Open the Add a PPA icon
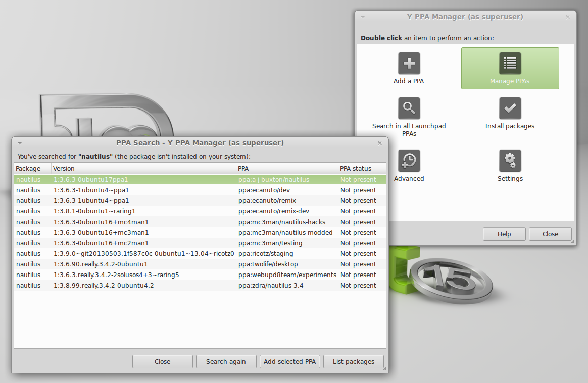Image resolution: width=588 pixels, height=383 pixels. tap(409, 64)
